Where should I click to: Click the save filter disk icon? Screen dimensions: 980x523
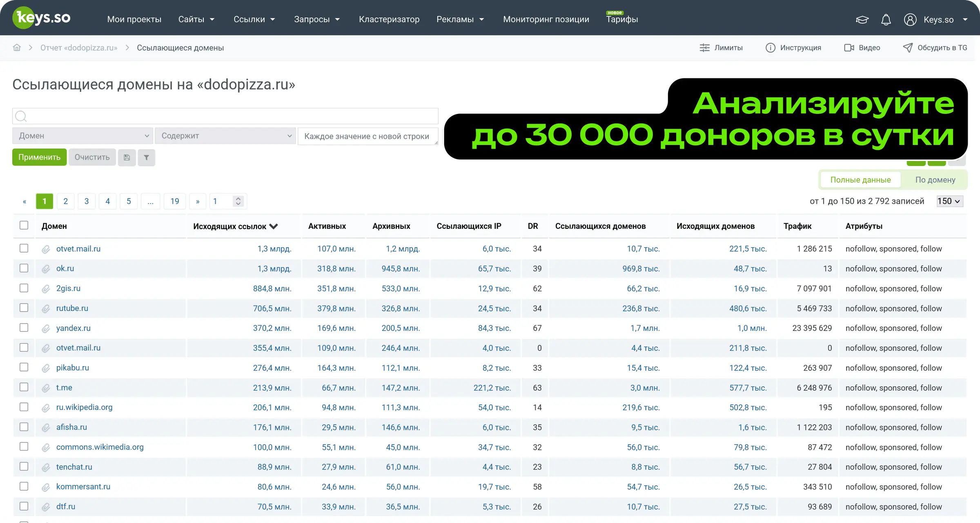pyautogui.click(x=127, y=157)
